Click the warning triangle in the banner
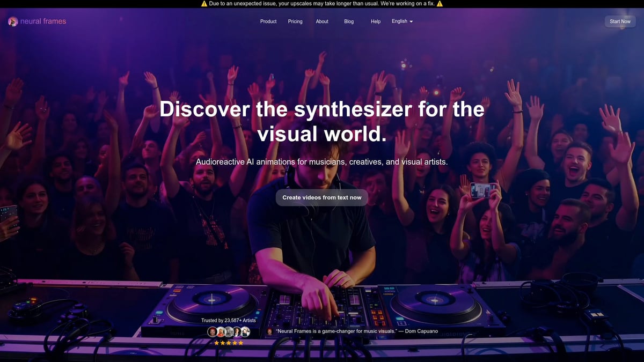Viewport: 644px width, 362px height. (x=203, y=3)
